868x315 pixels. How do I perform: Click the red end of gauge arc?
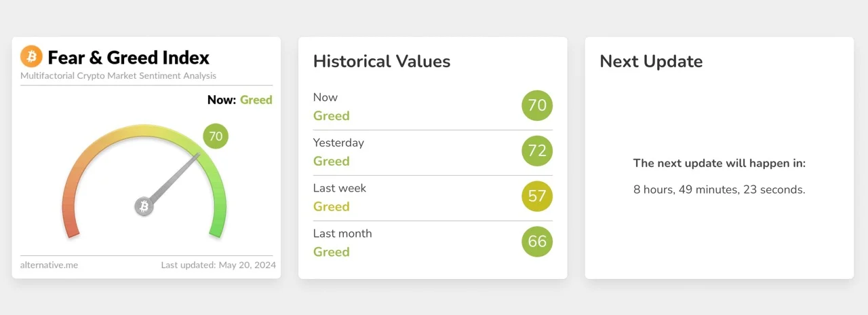click(x=72, y=229)
